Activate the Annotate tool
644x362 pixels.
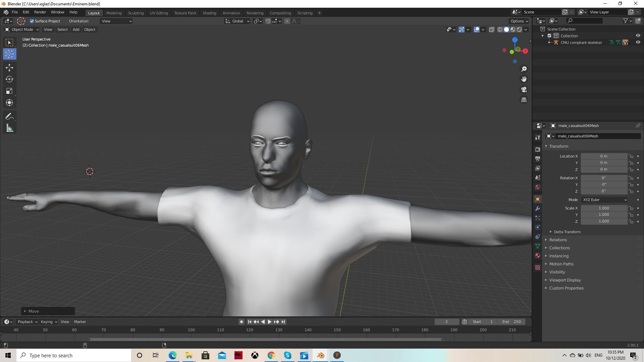coord(9,116)
